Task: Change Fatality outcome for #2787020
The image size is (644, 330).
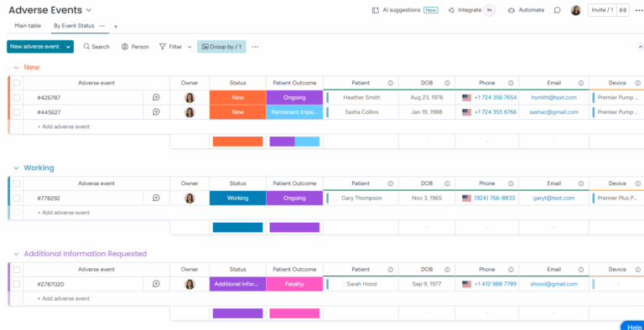Action: (x=294, y=284)
